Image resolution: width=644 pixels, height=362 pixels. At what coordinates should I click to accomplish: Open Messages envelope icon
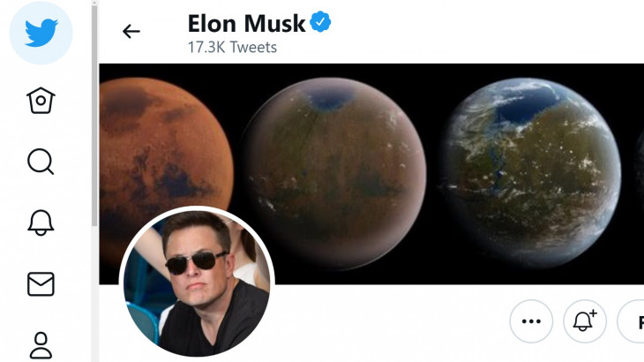point(41,284)
